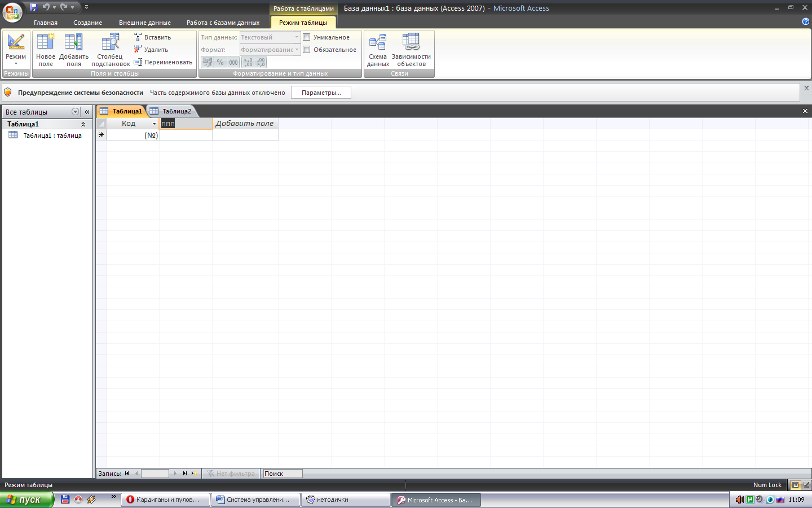Click the пуск Start button
Viewport: 812px width, 508px height.
pyautogui.click(x=27, y=500)
